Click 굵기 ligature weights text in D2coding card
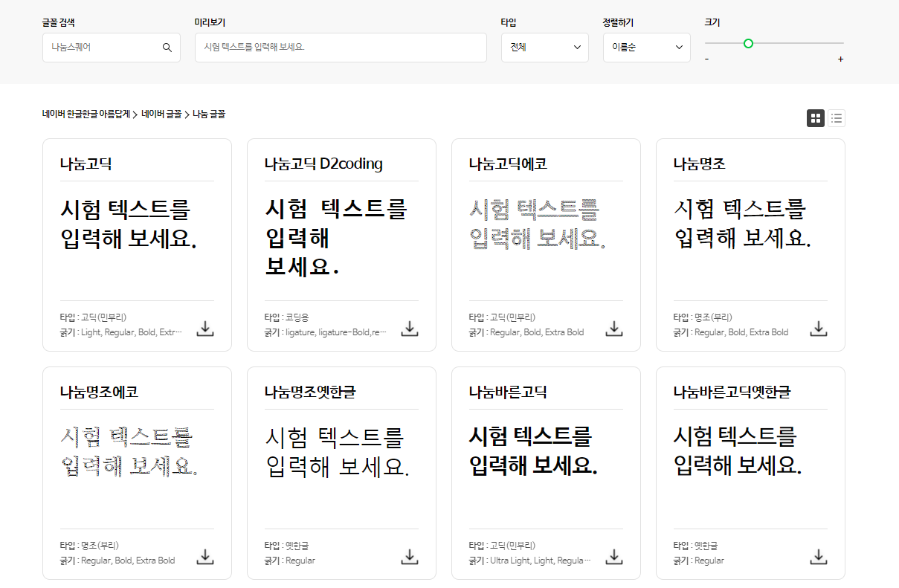This screenshot has height=588, width=899. (326, 332)
